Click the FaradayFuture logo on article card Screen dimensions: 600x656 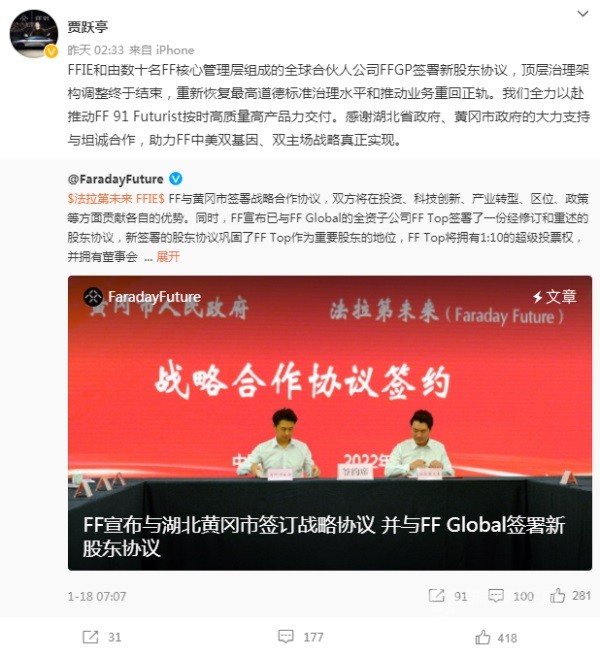[x=93, y=297]
